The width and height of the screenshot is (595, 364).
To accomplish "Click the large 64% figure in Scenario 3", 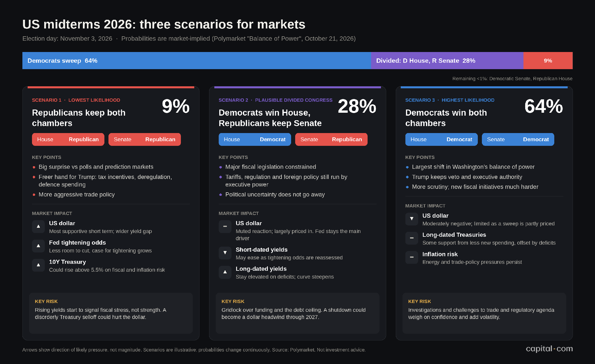I will tap(544, 106).
